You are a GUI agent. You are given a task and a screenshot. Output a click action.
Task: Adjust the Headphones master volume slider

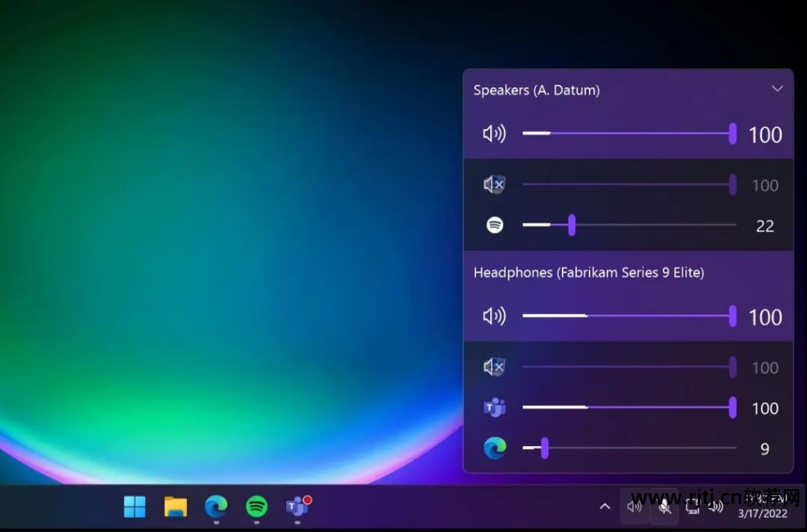(x=629, y=316)
